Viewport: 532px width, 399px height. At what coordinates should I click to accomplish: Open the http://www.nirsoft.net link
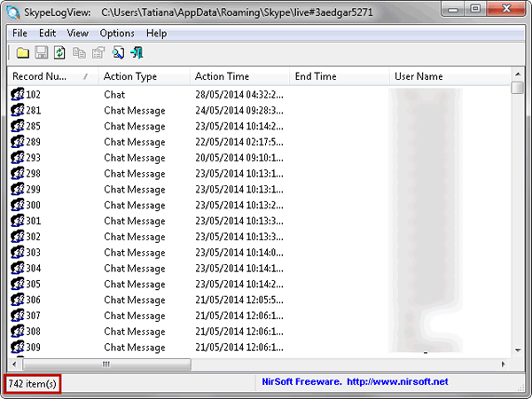coord(397,381)
